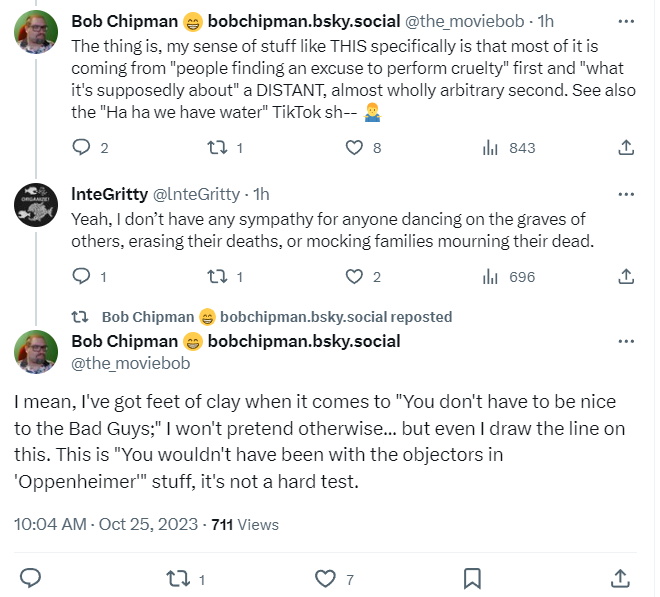View analytics showing 843 views
The width and height of the screenshot is (660, 597).
click(x=490, y=147)
